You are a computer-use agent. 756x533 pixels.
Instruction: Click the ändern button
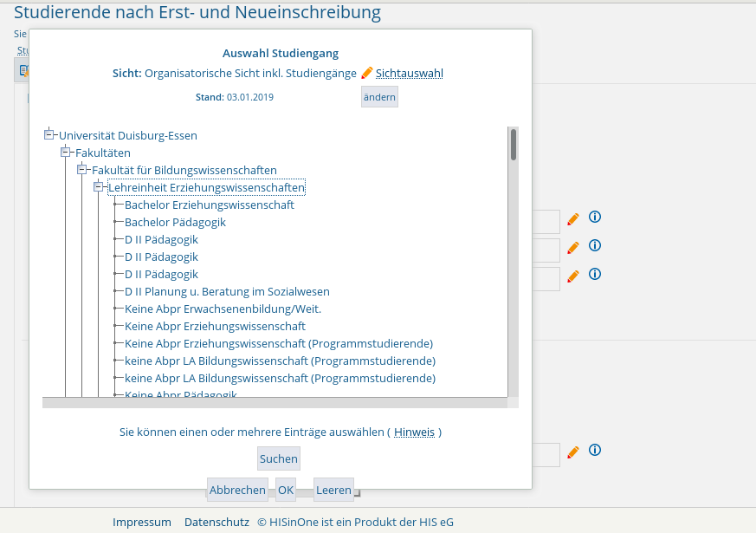tap(379, 97)
